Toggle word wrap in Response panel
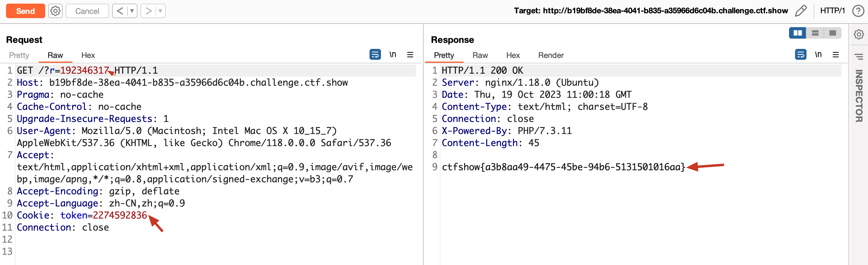Image resolution: width=868 pixels, height=265 pixels. [x=800, y=54]
